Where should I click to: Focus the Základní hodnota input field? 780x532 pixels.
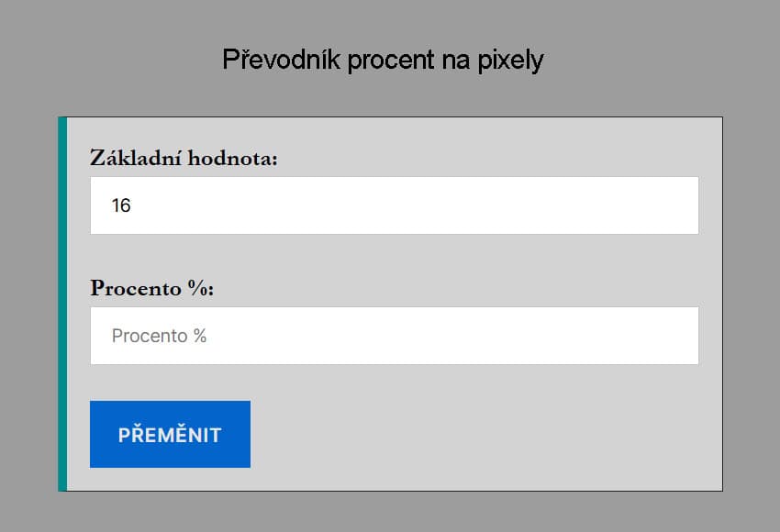395,205
